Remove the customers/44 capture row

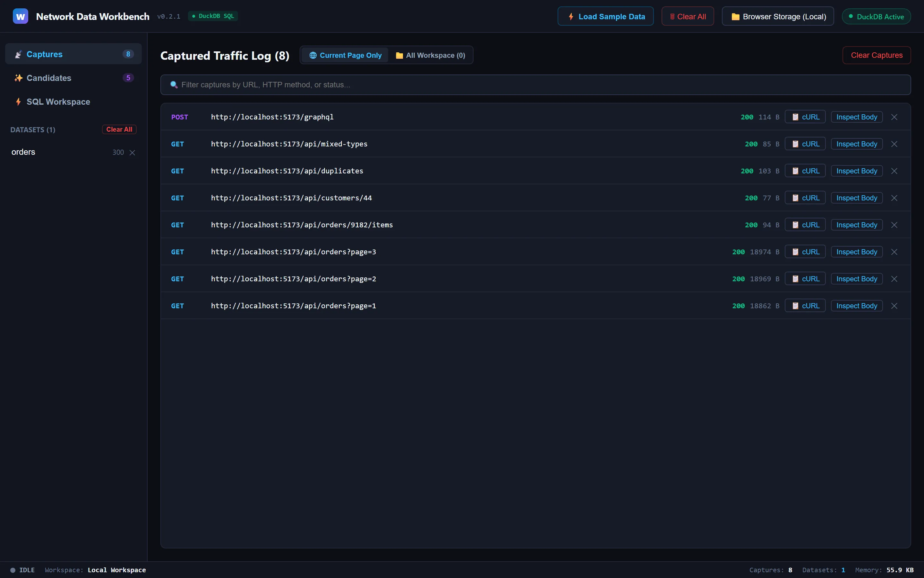coord(894,198)
